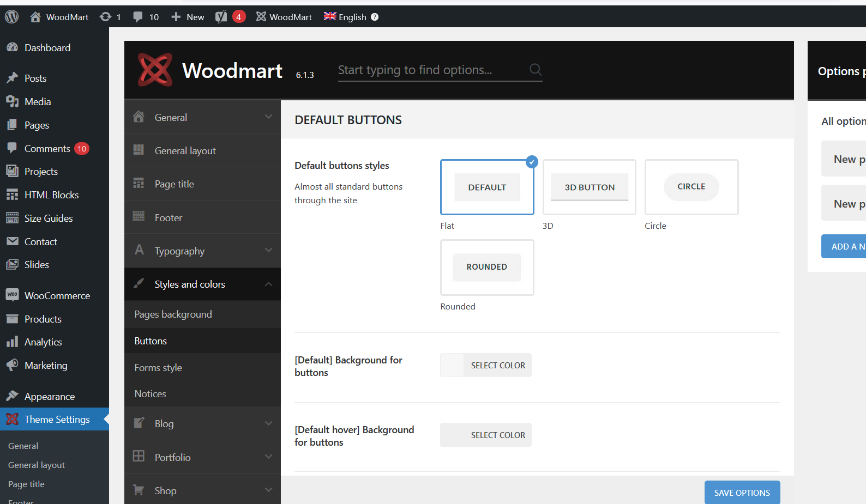Viewport: 866px width, 504px height.
Task: Open Page title link under Theme Settings
Action: click(x=26, y=484)
